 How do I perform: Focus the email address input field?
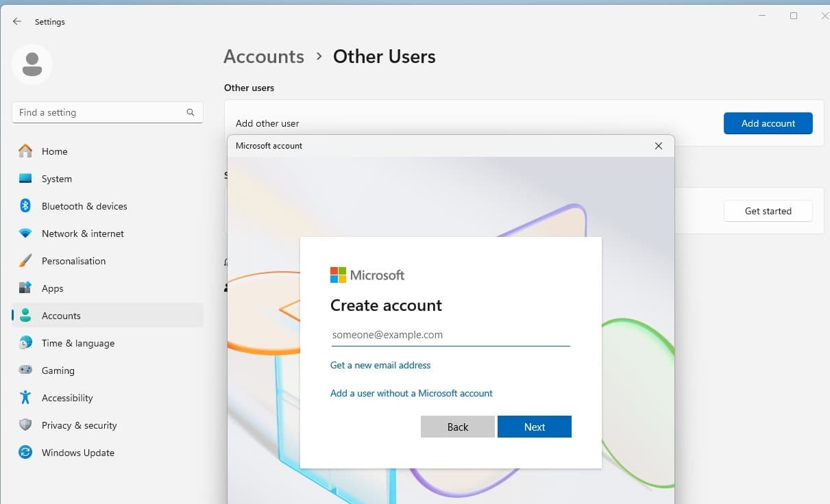pyautogui.click(x=450, y=335)
